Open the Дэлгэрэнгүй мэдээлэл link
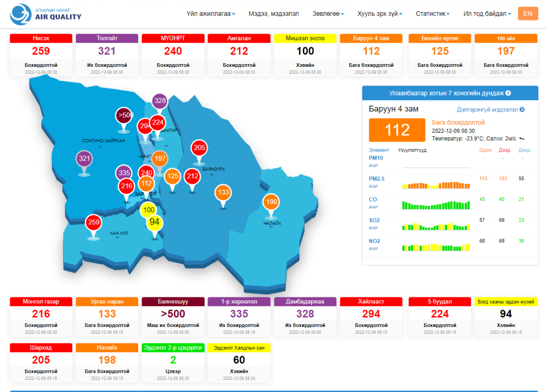The width and height of the screenshot is (546, 392). [x=490, y=110]
